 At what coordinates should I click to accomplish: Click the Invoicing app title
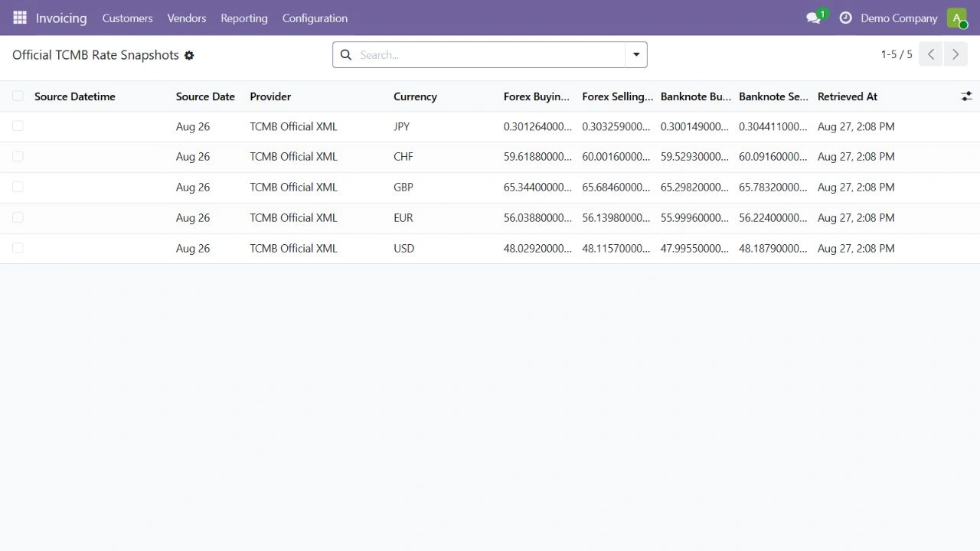(x=61, y=18)
